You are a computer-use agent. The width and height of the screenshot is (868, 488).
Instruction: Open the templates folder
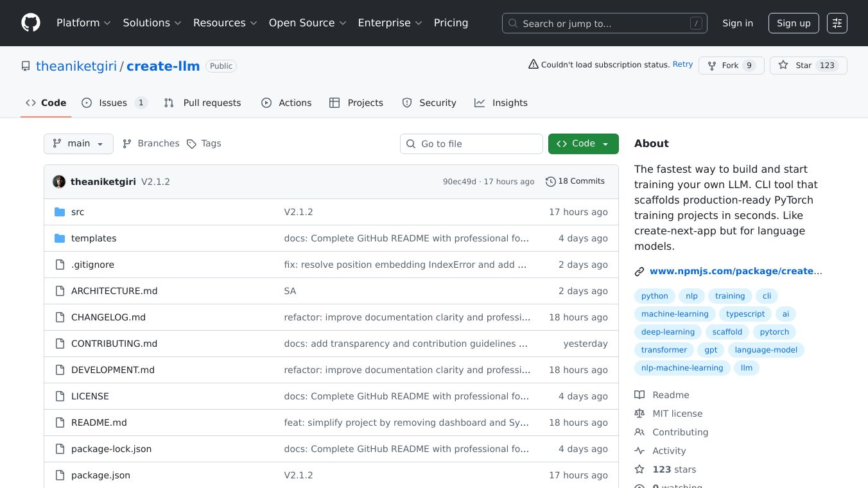94,238
